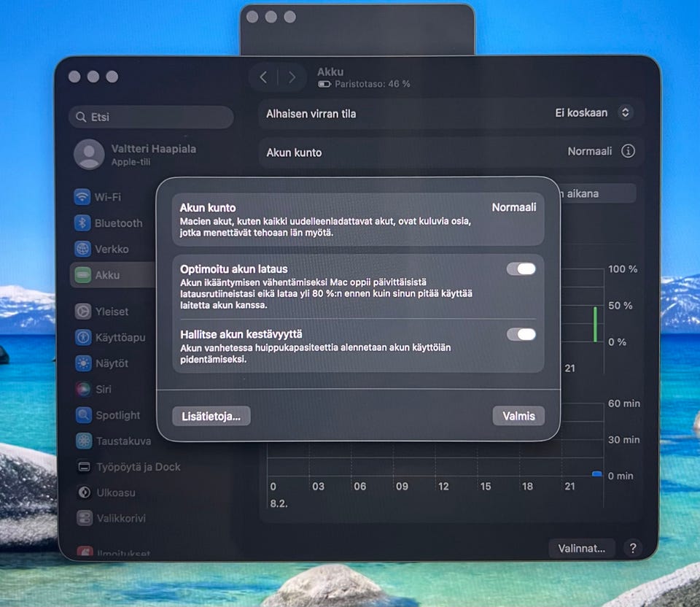Image resolution: width=700 pixels, height=607 pixels.
Task: Select Spotlight label in the sidebar
Action: point(118,415)
